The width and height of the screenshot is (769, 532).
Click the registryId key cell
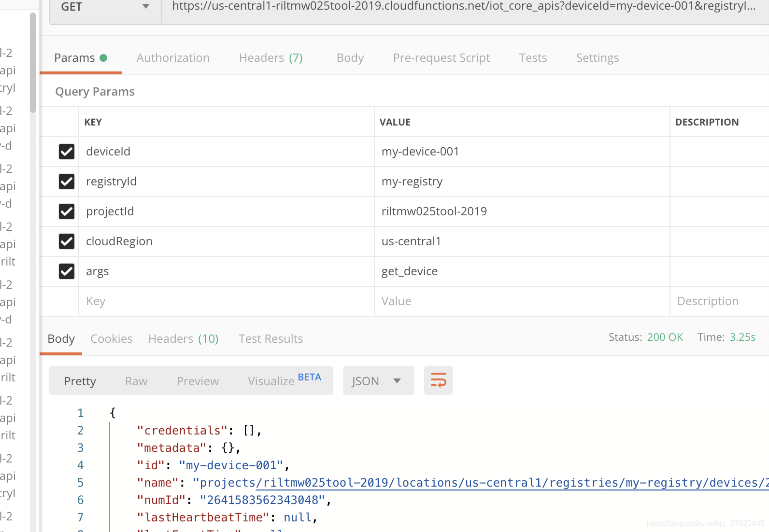pos(227,182)
